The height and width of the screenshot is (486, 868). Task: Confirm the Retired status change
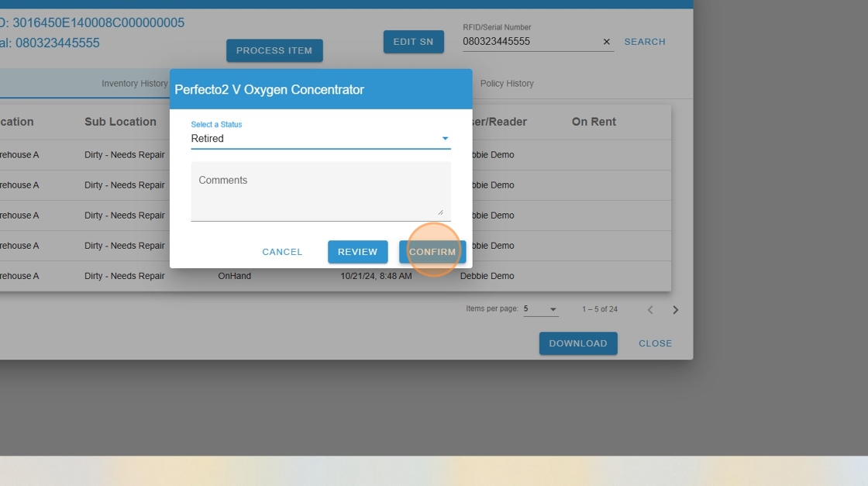(432, 252)
